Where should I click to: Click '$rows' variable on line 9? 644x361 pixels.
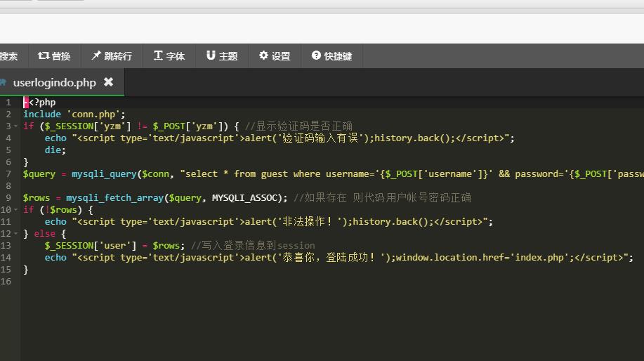point(36,198)
